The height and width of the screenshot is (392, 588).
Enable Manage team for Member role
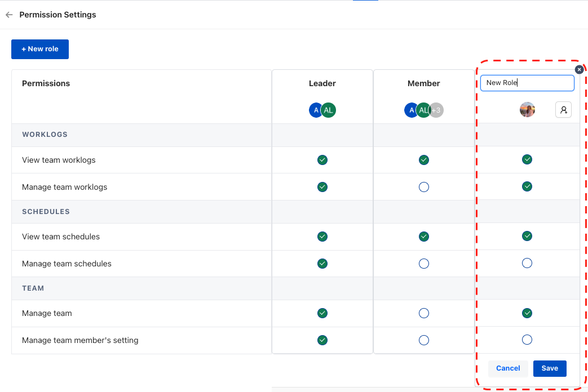tap(424, 313)
